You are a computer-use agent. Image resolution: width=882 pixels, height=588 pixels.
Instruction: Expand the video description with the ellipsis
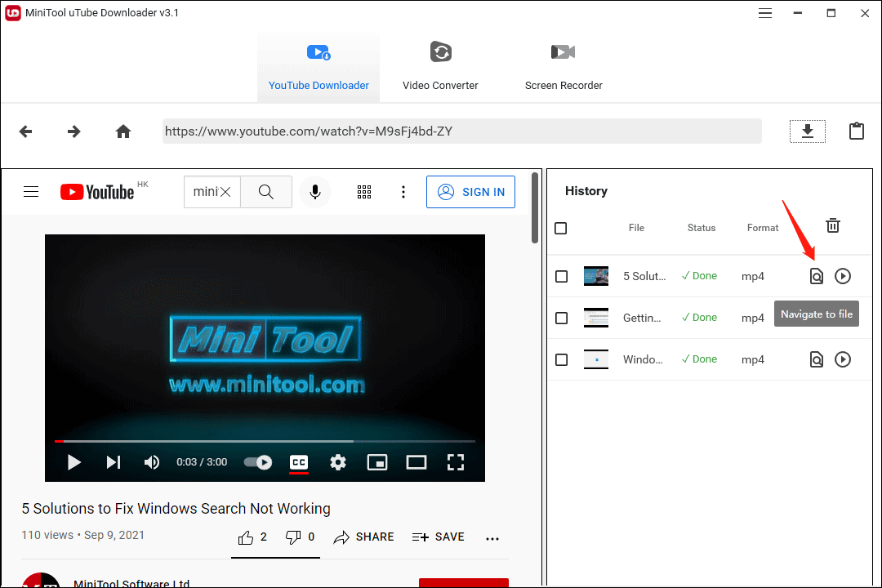tap(492, 538)
